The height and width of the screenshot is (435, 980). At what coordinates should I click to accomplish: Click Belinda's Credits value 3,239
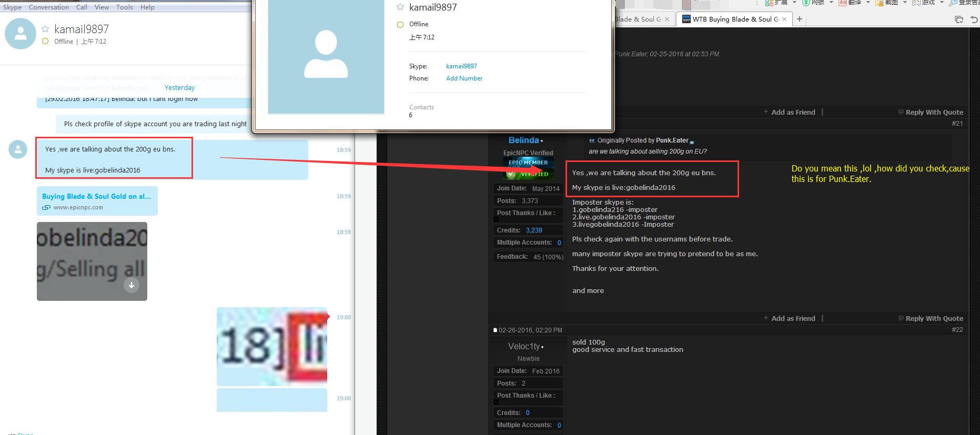pos(534,230)
